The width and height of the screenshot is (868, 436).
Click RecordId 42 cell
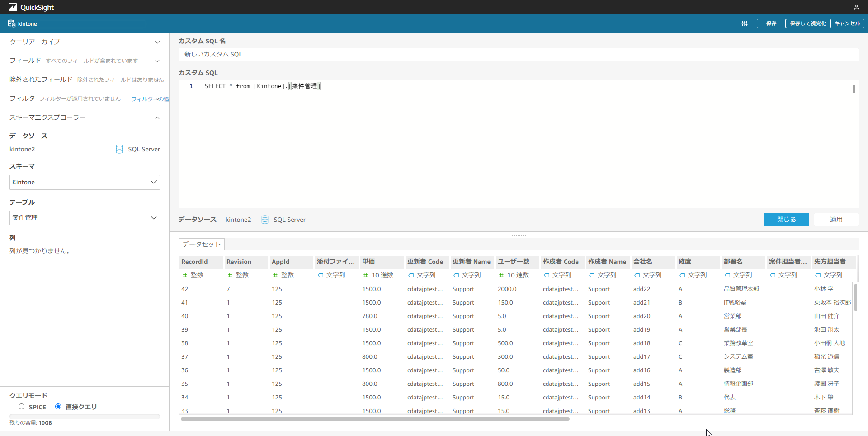point(184,289)
